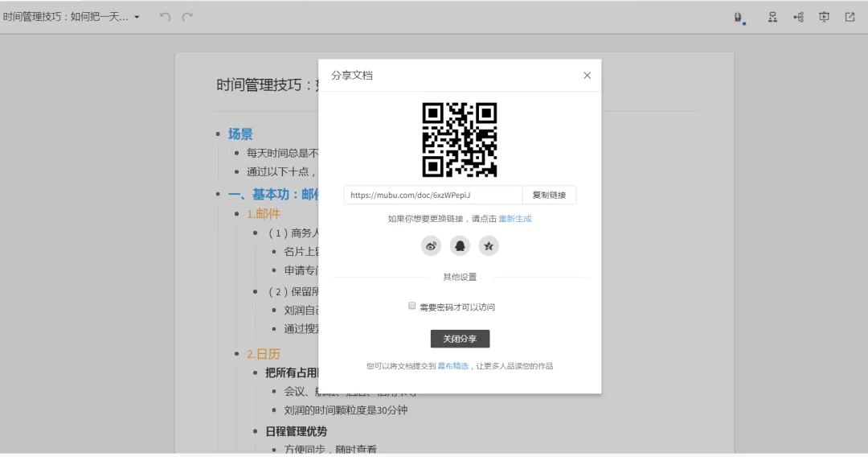The image size is (868, 457).
Task: Click the bullet beside 场景
Action: point(218,134)
